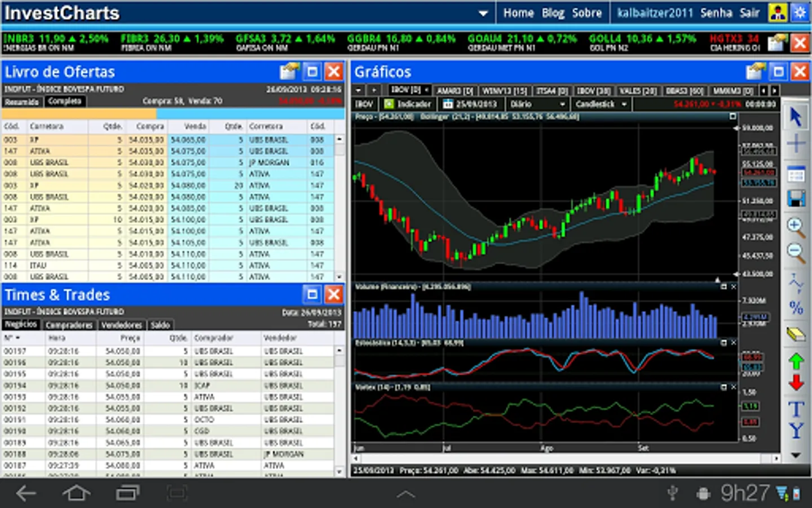Expand the Android bottom bar up chevron
The width and height of the screenshot is (812, 508).
pyautogui.click(x=406, y=494)
